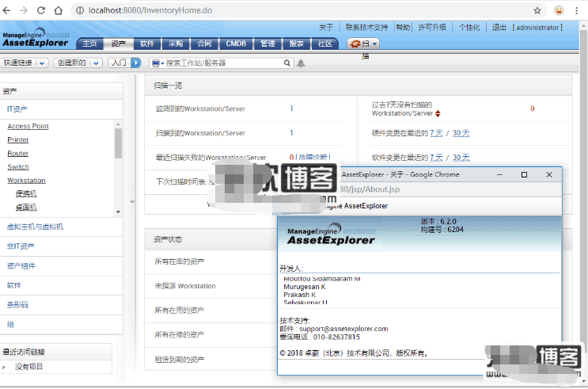The width and height of the screenshot is (588, 389).
Task: Open the Chrome profile avatar
Action: [559, 10]
